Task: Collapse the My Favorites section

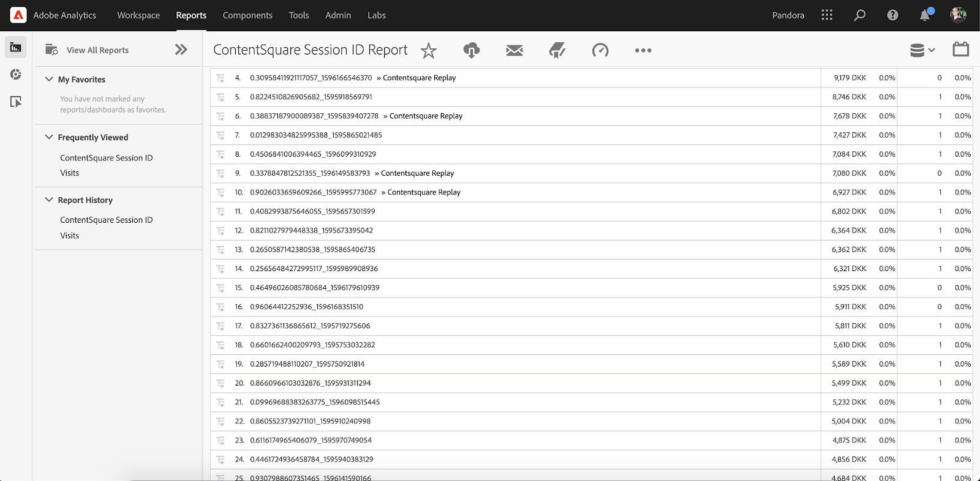Action: 49,79
